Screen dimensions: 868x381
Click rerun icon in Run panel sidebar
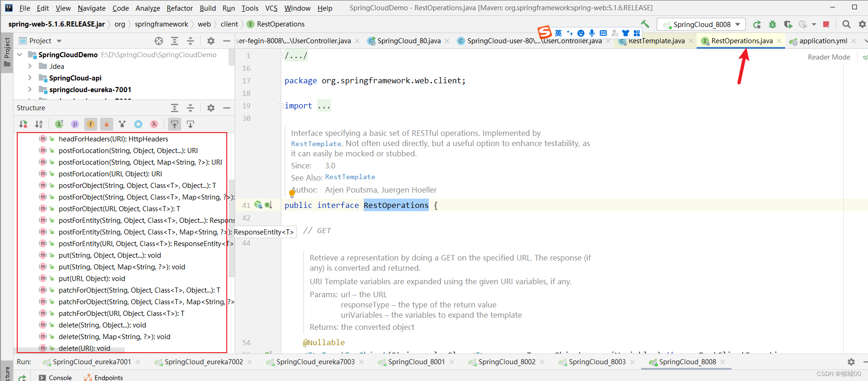pyautogui.click(x=22, y=377)
